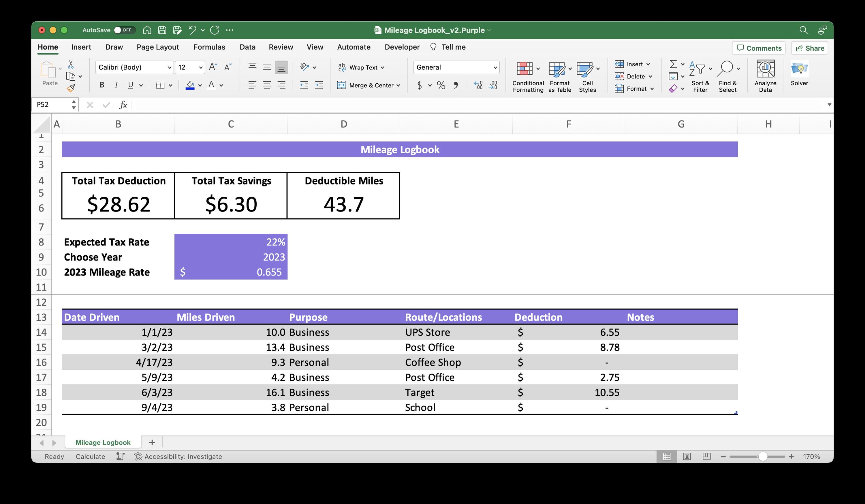Click the Comments button
Image resolution: width=865 pixels, height=504 pixels.
coord(759,48)
